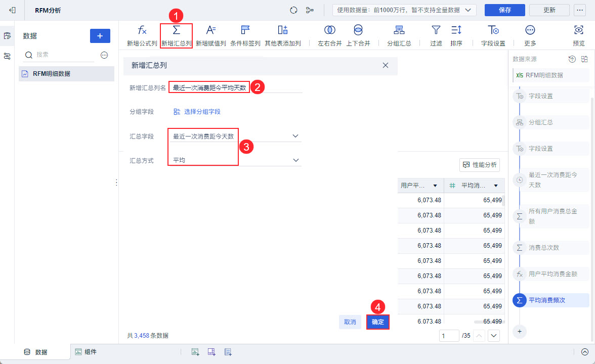The height and width of the screenshot is (364, 595).
Task: Open the 分组汇总 tool
Action: click(399, 35)
